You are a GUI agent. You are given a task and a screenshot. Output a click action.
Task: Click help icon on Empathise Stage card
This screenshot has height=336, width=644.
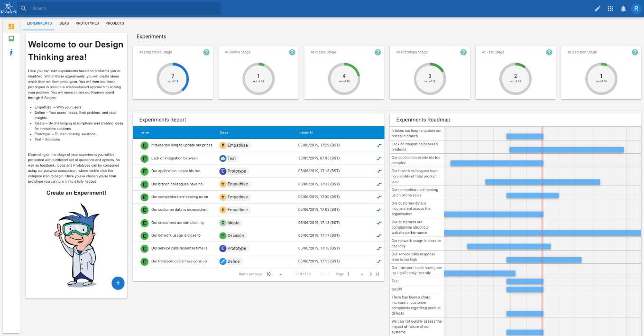click(x=206, y=52)
